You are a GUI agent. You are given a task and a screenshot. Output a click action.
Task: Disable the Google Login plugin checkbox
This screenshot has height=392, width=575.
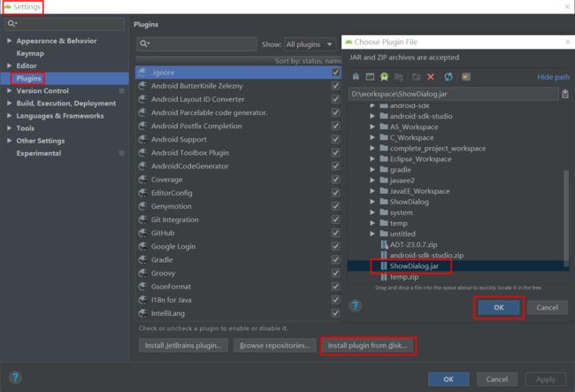pyautogui.click(x=335, y=246)
